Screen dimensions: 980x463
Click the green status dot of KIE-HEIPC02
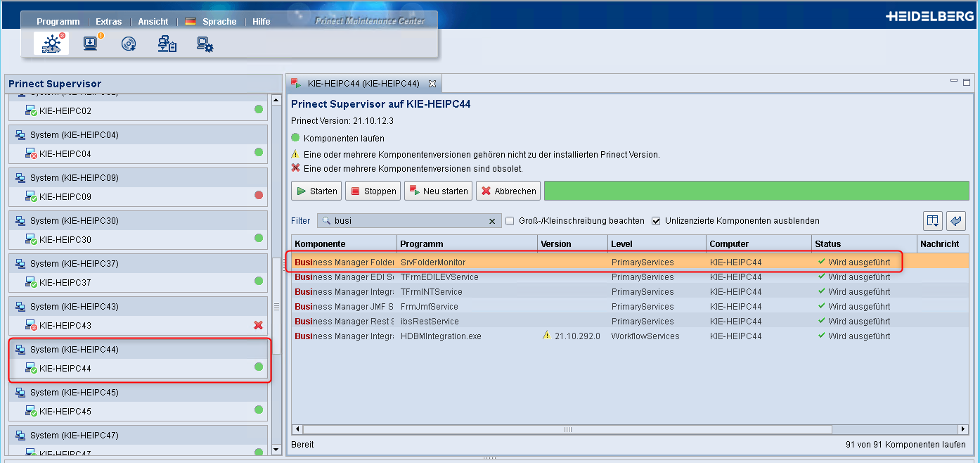click(259, 109)
